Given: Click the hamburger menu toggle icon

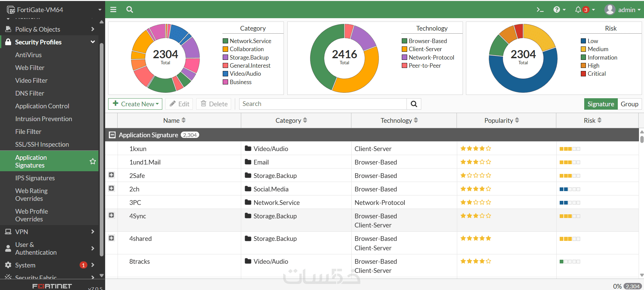Looking at the screenshot, I should coord(113,10).
